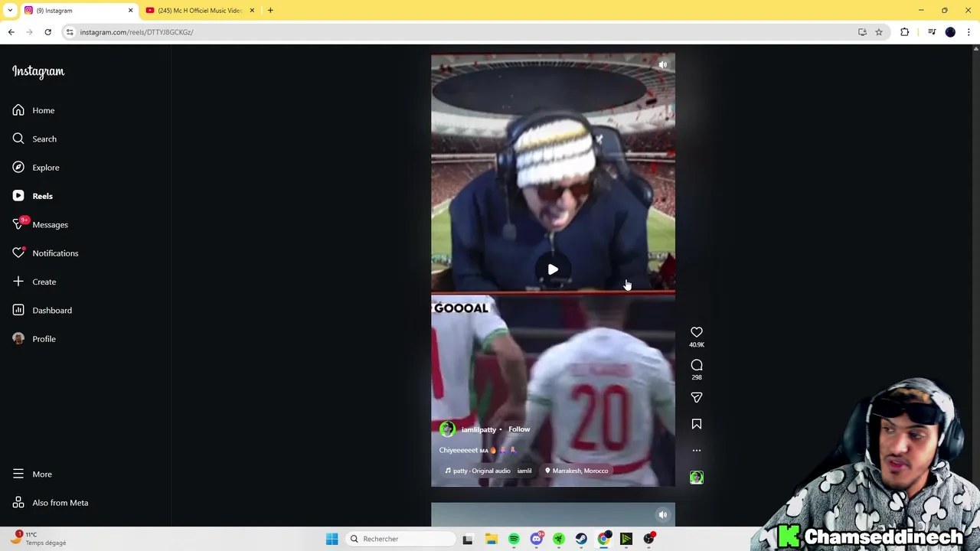Open Chrome three-dot menu
Image resolution: width=980 pixels, height=551 pixels.
pyautogui.click(x=969, y=32)
